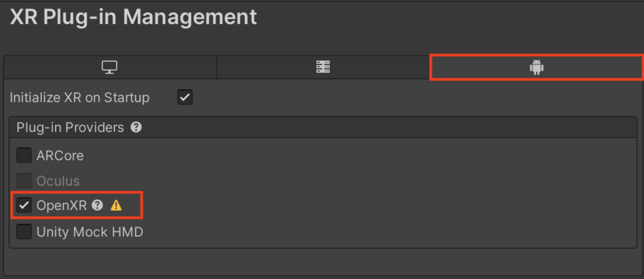Click the Plug-in Providers help icon
644x279 pixels.
click(x=136, y=127)
